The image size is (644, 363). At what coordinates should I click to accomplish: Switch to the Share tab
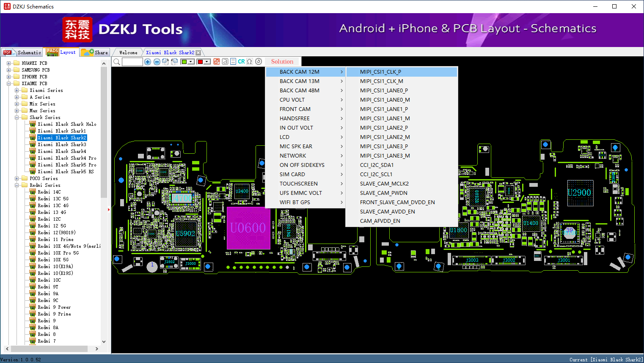pos(95,53)
